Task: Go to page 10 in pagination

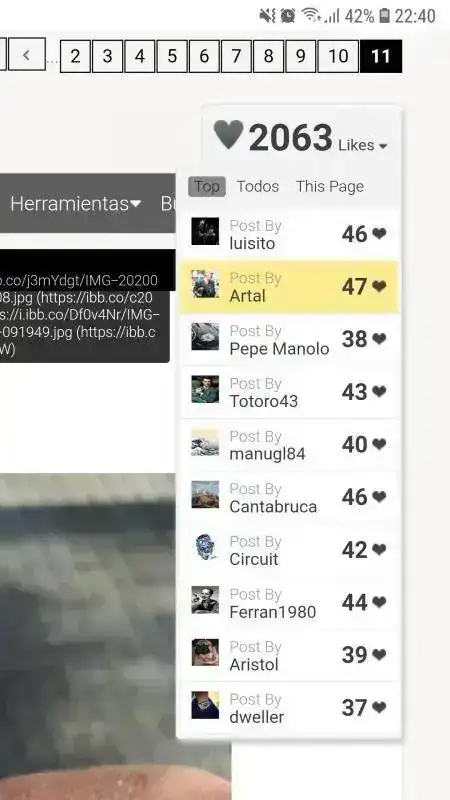Action: pyautogui.click(x=338, y=56)
